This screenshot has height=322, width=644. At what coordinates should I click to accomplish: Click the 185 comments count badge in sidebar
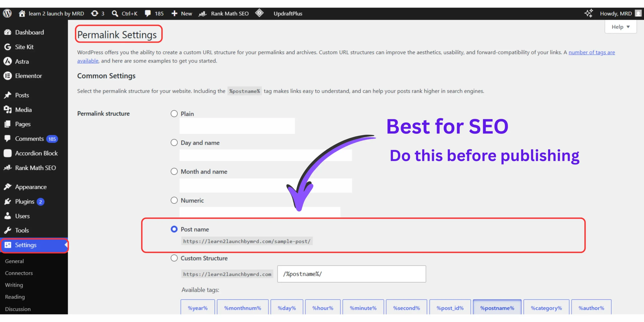coord(52,139)
